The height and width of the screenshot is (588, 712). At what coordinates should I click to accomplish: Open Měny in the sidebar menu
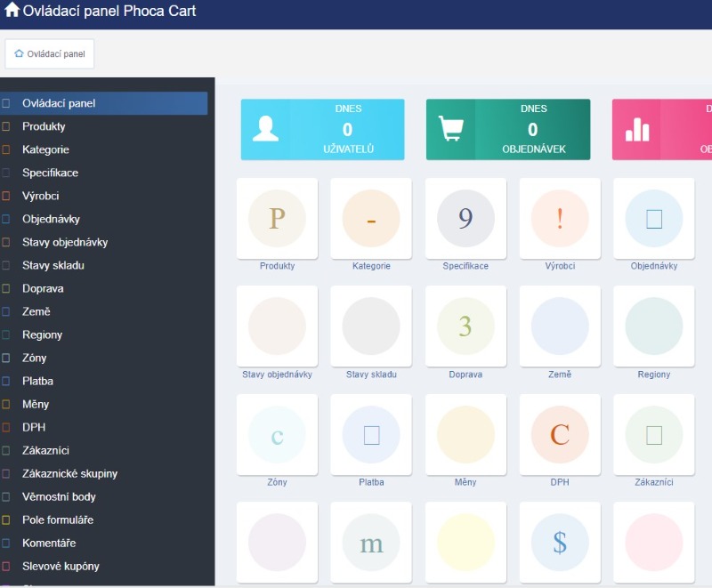[x=103, y=404]
